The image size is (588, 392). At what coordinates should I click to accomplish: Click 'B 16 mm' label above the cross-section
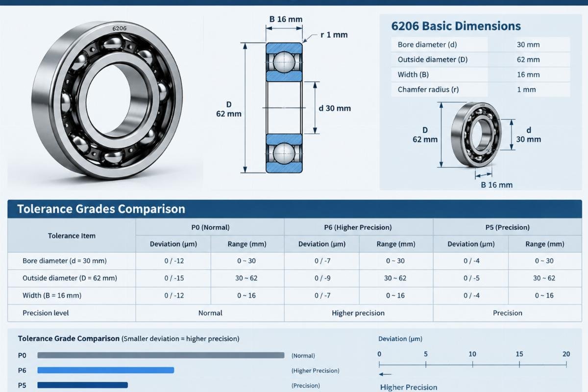(286, 20)
